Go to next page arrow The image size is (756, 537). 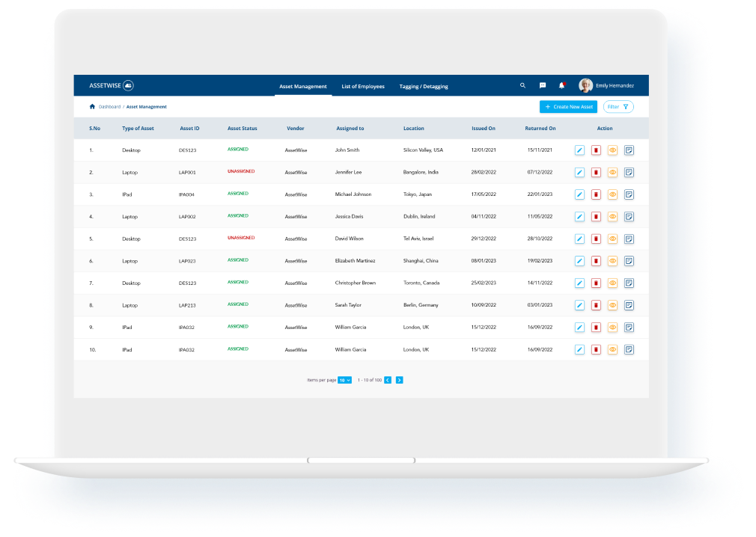399,380
